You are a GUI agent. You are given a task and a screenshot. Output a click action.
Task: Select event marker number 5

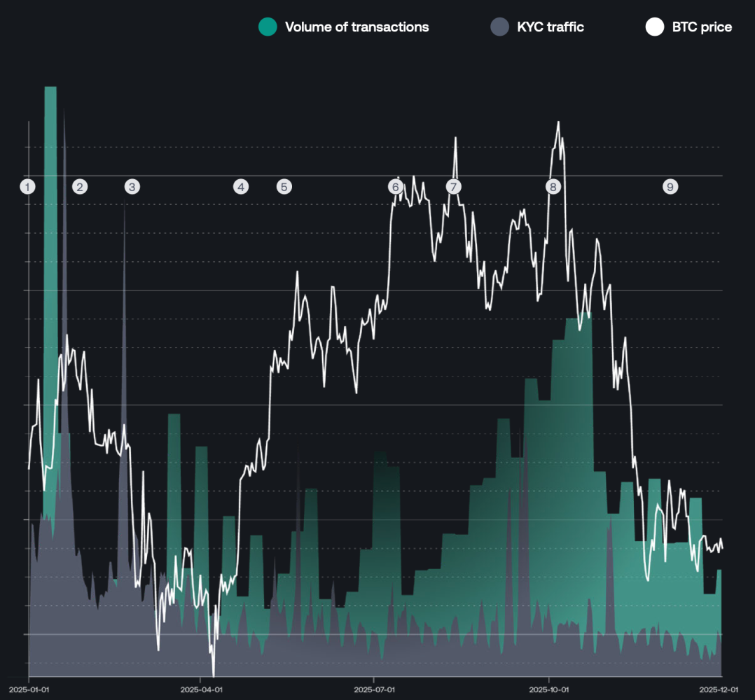[x=284, y=187]
